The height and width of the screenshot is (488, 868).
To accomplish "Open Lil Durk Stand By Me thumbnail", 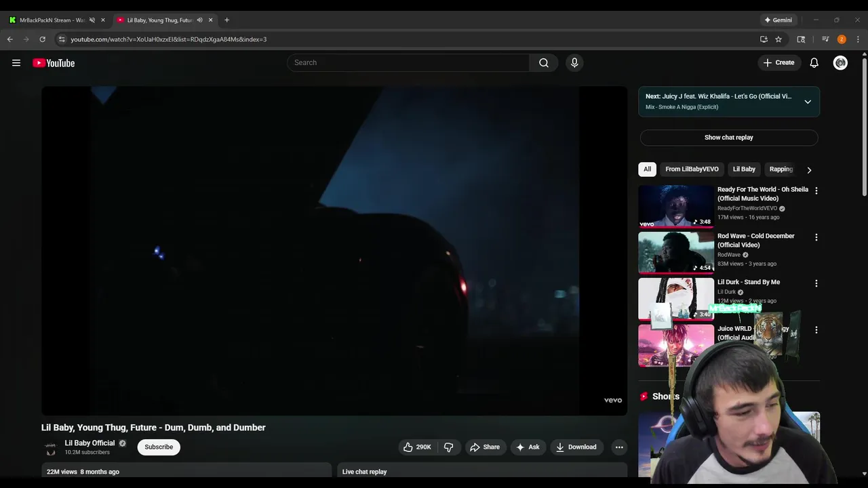I will coord(676,298).
